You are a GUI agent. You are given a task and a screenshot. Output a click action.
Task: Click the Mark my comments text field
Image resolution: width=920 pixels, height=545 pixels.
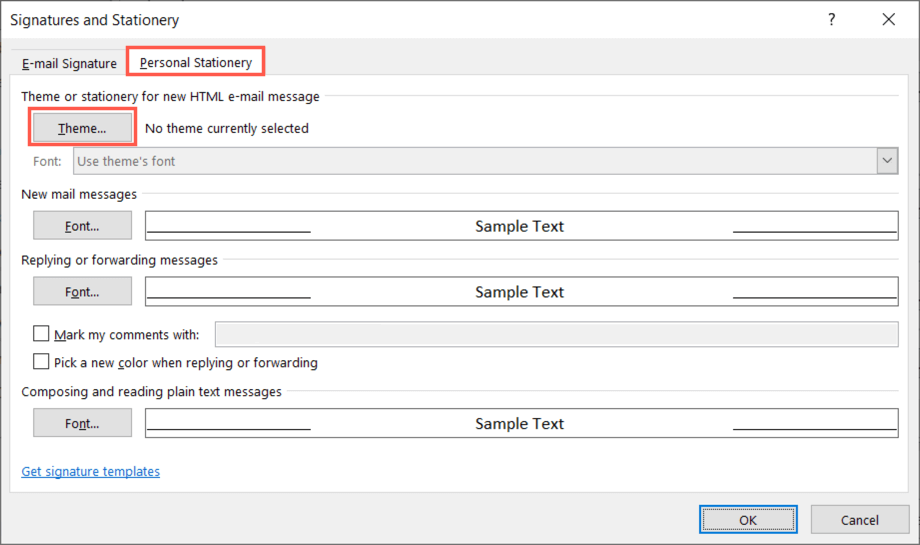(556, 334)
